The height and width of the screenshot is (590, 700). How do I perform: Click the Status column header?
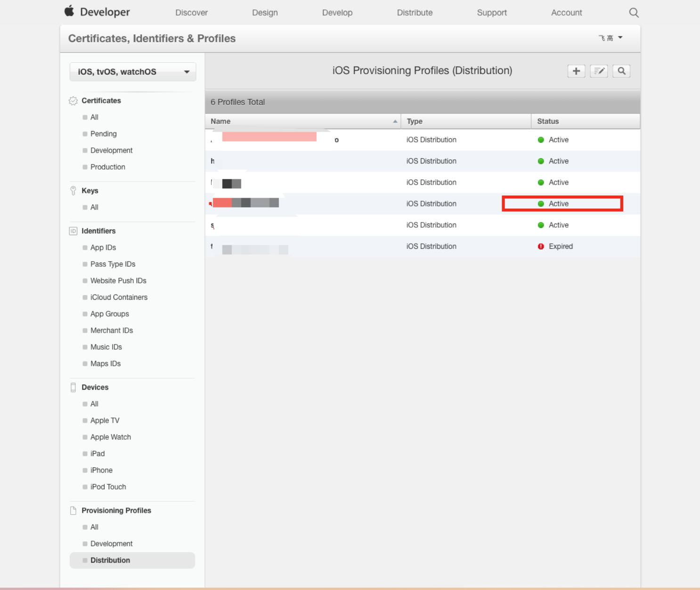(548, 122)
